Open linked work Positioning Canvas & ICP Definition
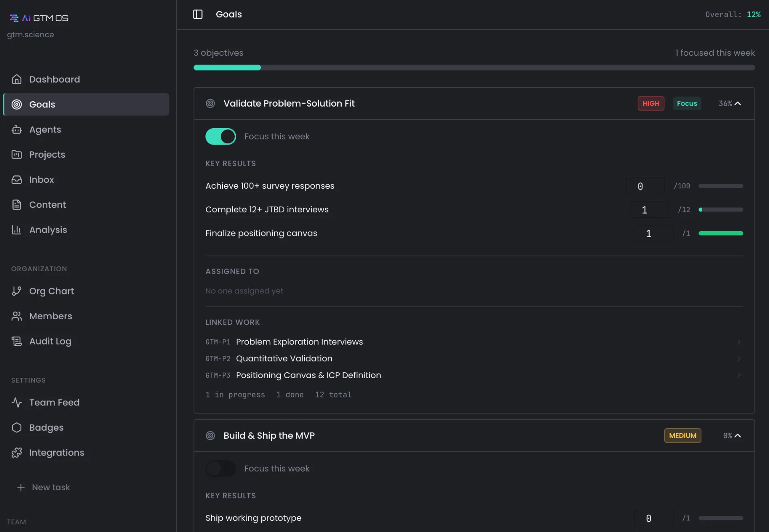 pos(308,375)
